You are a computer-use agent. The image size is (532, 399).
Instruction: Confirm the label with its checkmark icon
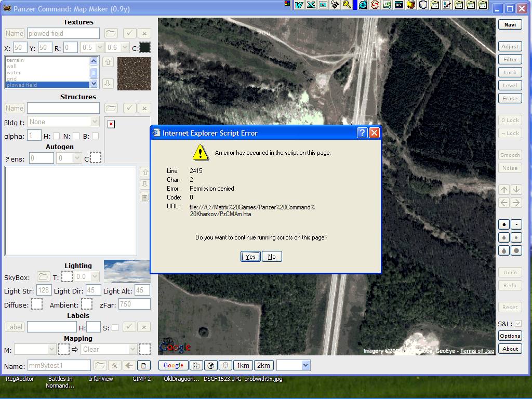(x=129, y=327)
